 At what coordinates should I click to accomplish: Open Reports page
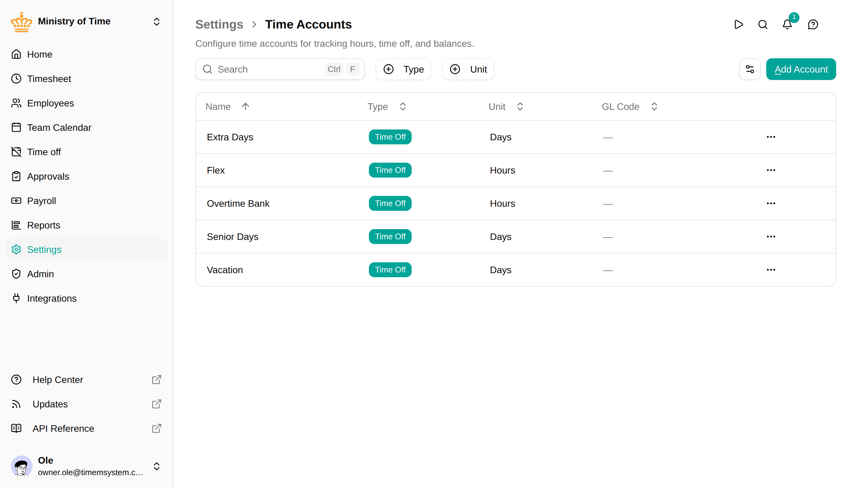(86, 225)
